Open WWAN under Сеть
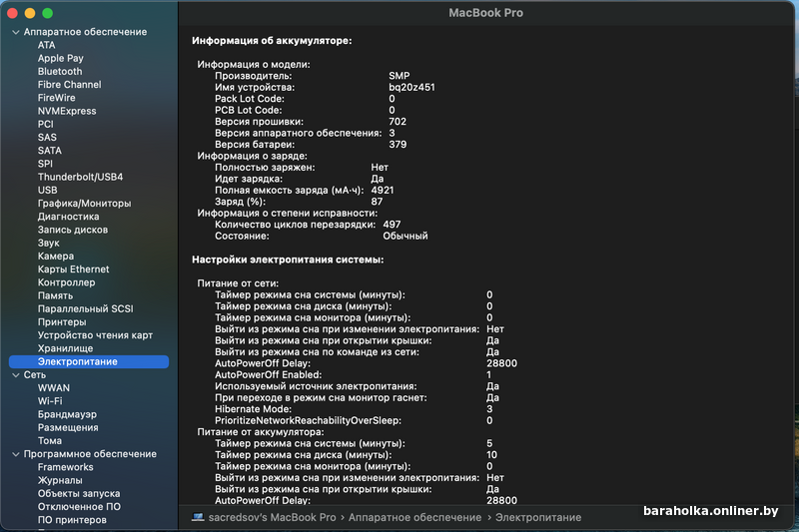This screenshot has width=799, height=532. click(x=54, y=388)
